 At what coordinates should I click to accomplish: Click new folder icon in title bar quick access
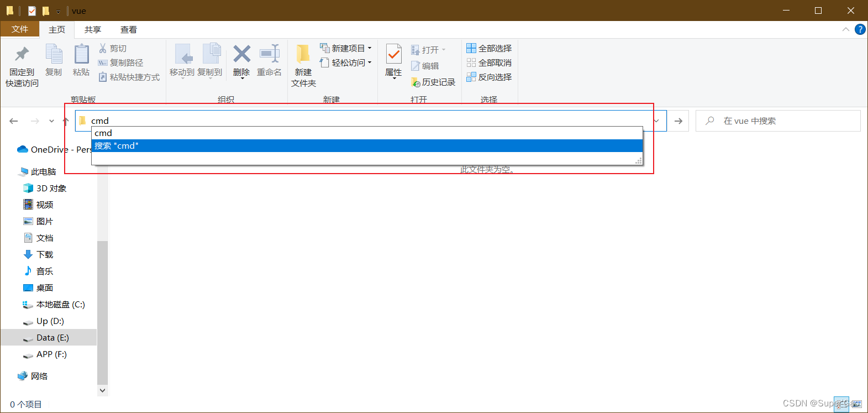click(46, 11)
